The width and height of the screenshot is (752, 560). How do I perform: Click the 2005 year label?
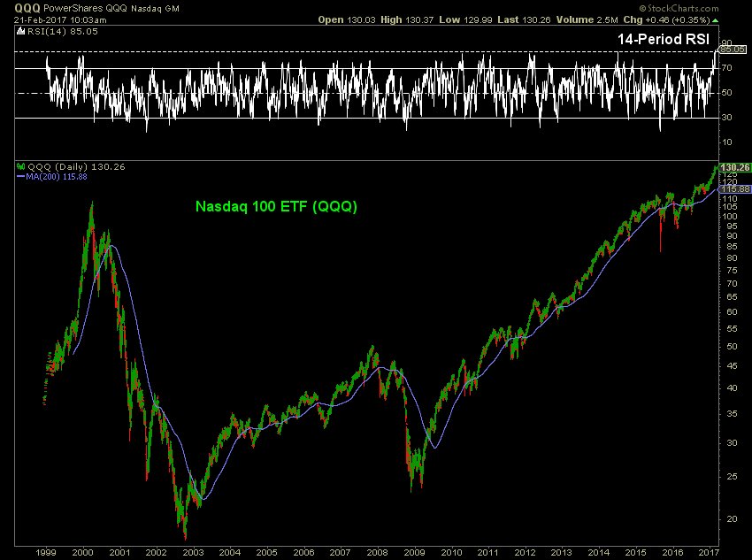click(x=266, y=552)
